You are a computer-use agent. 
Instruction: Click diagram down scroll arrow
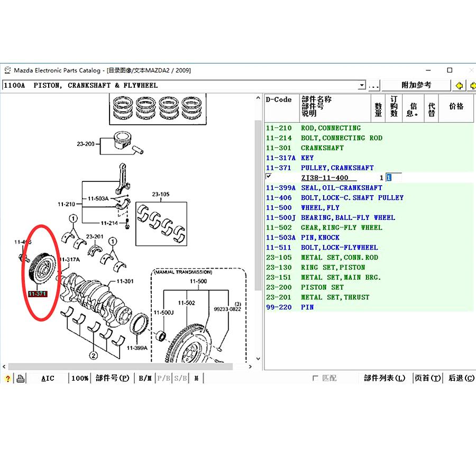(x=258, y=359)
